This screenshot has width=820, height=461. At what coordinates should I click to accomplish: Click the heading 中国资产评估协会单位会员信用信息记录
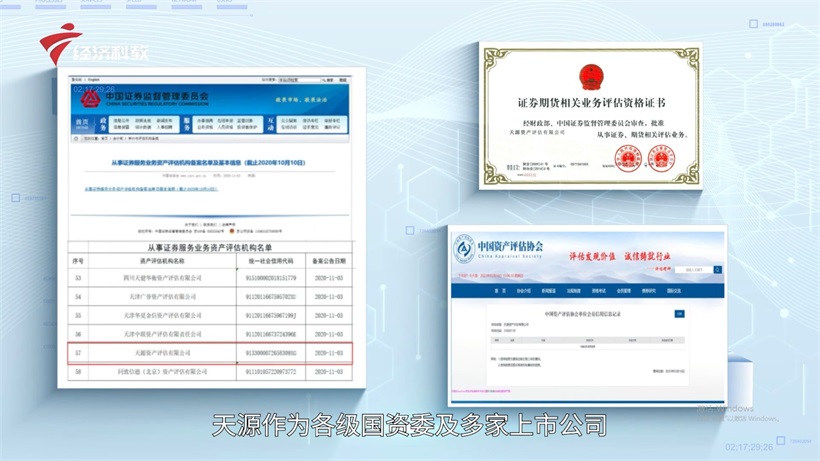[x=583, y=314]
